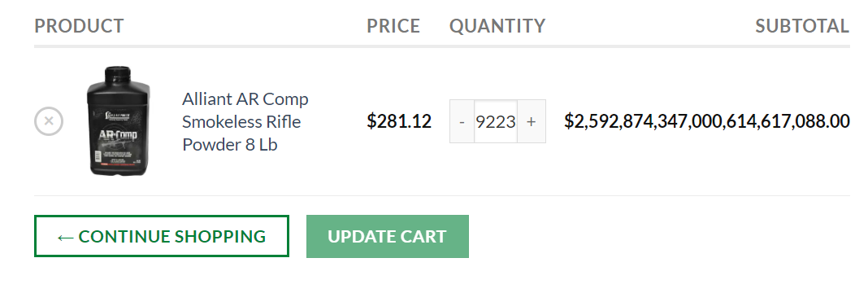Viewport: 868px width, 293px height.
Task: Increase quantity with the plus button
Action: click(x=532, y=121)
